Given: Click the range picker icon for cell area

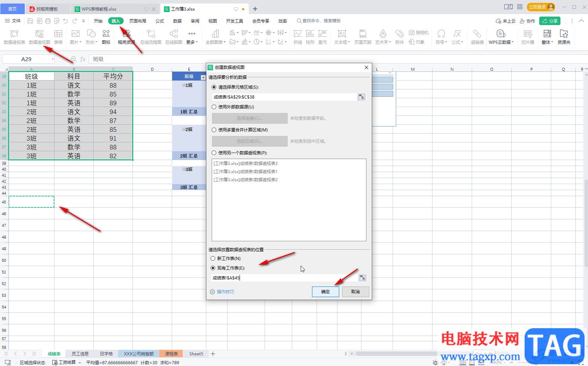Looking at the screenshot, I should tap(361, 97).
